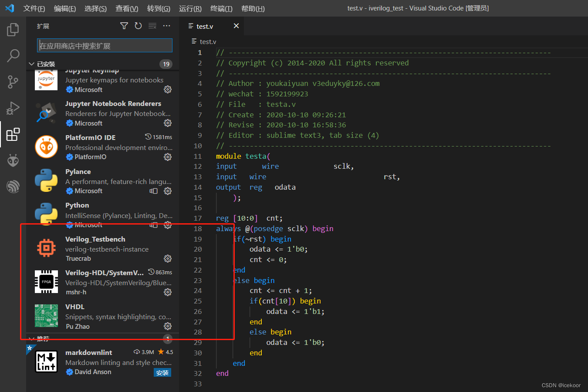
Task: Open the 编辑(E) menu
Action: (x=65, y=8)
